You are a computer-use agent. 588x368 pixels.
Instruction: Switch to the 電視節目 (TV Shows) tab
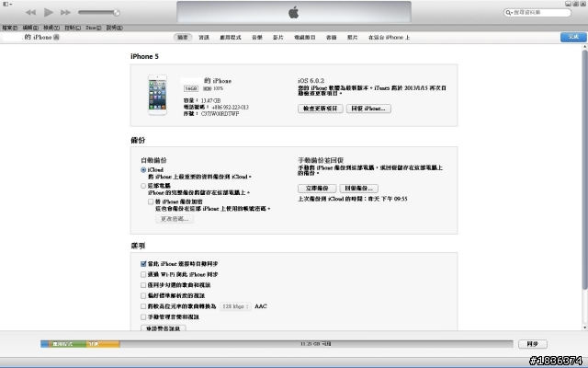[304, 37]
